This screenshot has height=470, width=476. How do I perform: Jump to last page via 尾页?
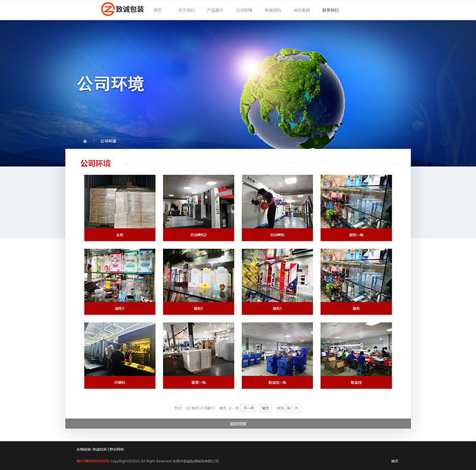[265, 408]
